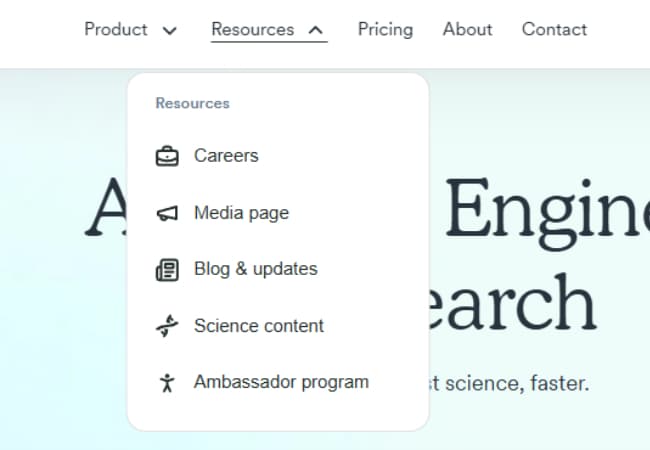Open the Media page entry
Image resolution: width=650 pixels, height=450 pixels.
(x=241, y=212)
